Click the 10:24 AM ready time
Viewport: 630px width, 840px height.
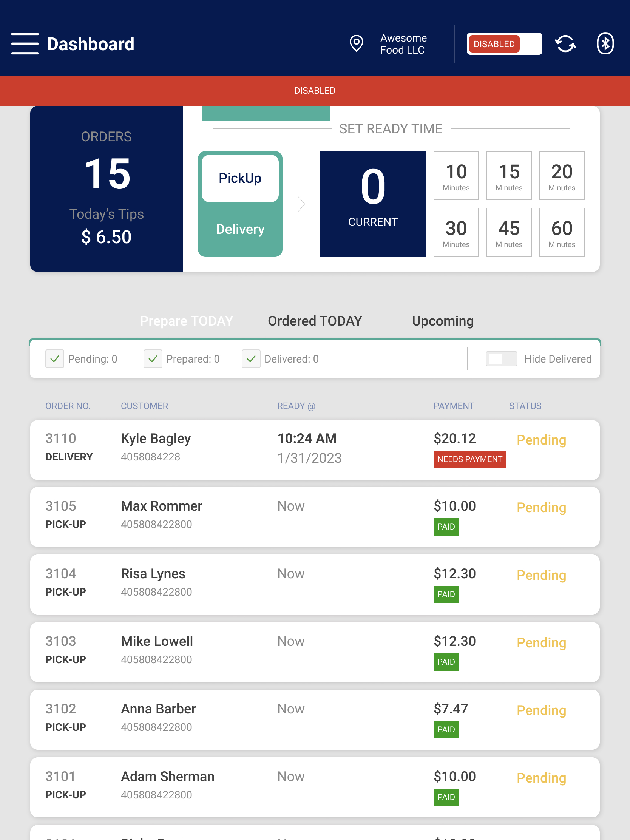[x=307, y=438]
